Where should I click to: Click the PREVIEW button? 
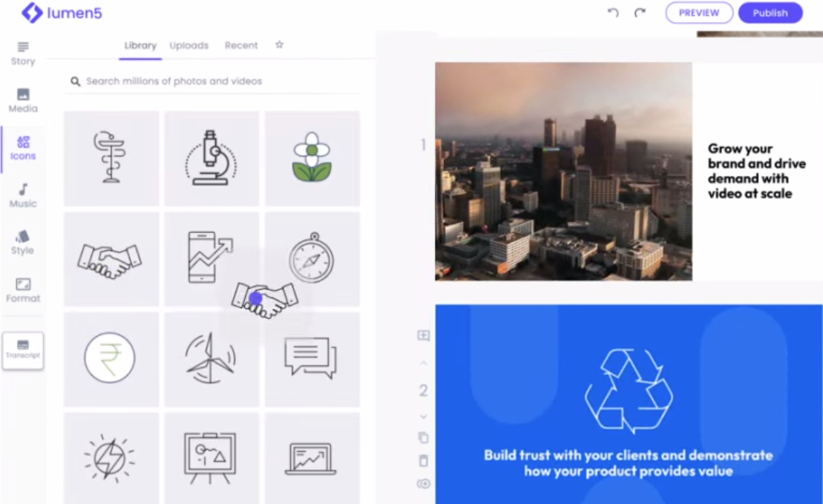(x=699, y=13)
